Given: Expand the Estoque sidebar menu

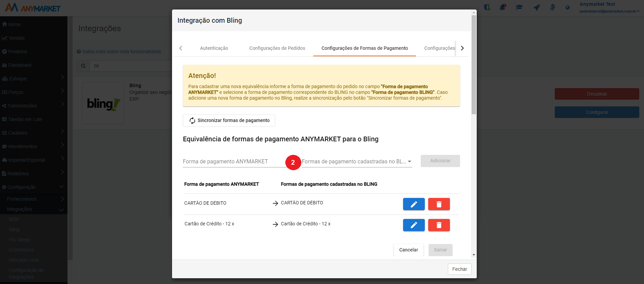Looking at the screenshot, I should tap(34, 79).
